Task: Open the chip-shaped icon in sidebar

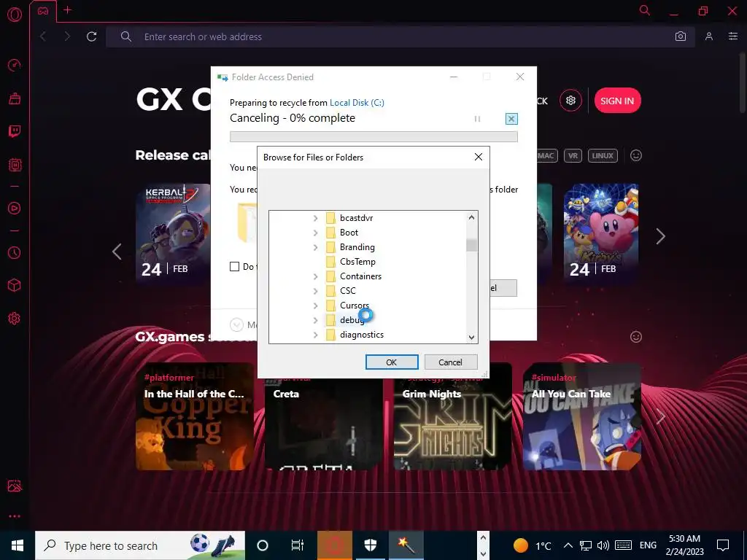Action: (15, 166)
